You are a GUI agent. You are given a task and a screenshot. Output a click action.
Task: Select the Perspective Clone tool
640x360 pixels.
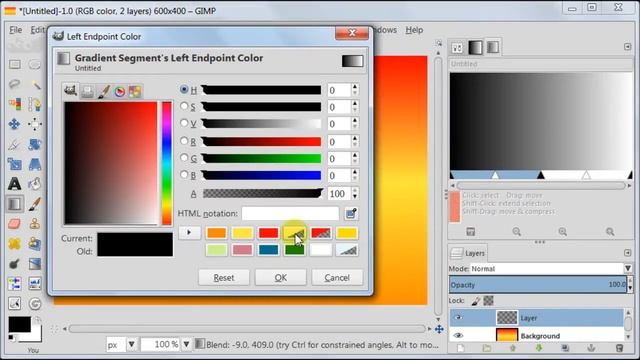(x=35, y=244)
